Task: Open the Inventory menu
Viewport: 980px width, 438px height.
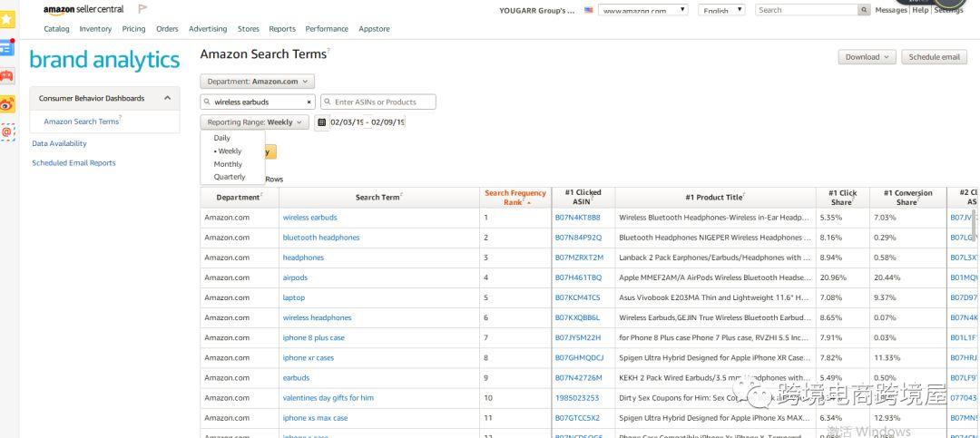Action: (95, 29)
